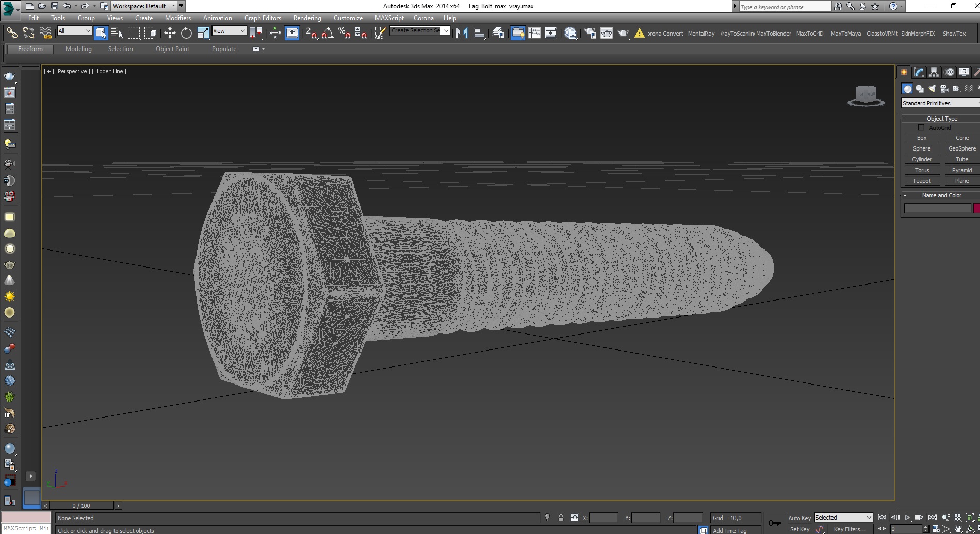Toggle Keyboard Shortcut Override button

[x=292, y=33]
